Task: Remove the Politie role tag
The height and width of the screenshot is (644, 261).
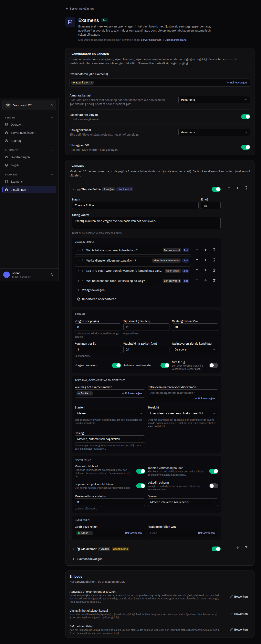Action: pos(91,393)
